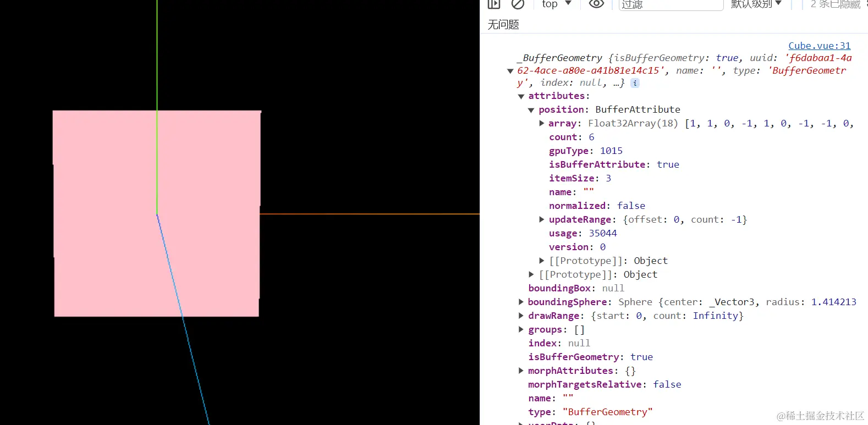Expand the updateRange object

542,219
